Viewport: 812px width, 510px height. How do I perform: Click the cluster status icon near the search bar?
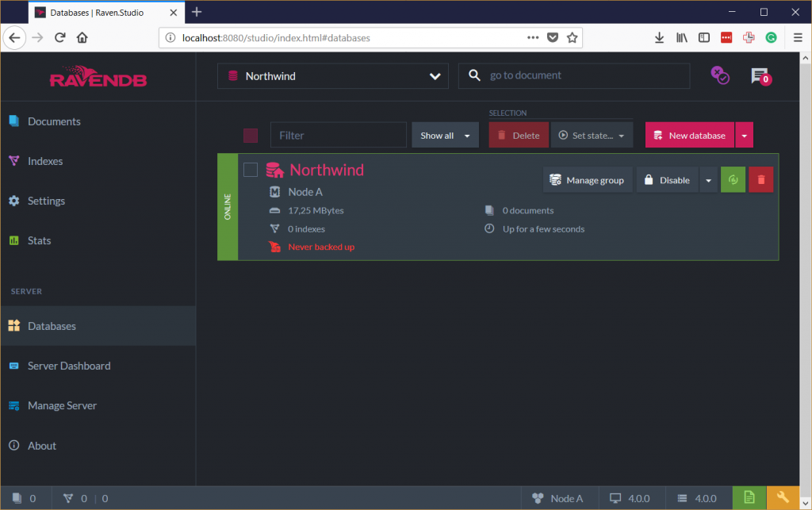point(720,75)
